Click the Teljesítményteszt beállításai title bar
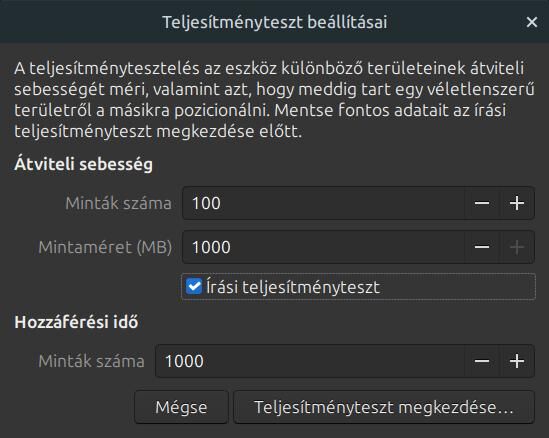Viewport: 549px width, 438px height. pyautogui.click(x=274, y=22)
